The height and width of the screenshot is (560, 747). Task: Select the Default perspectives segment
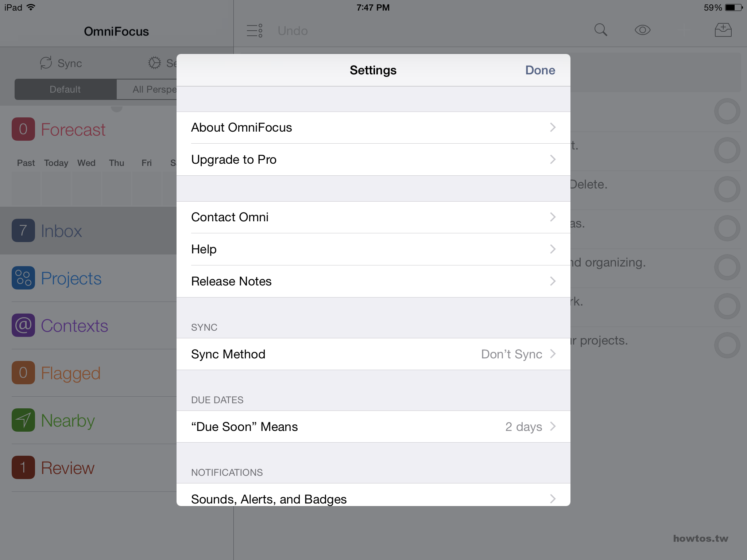click(65, 89)
